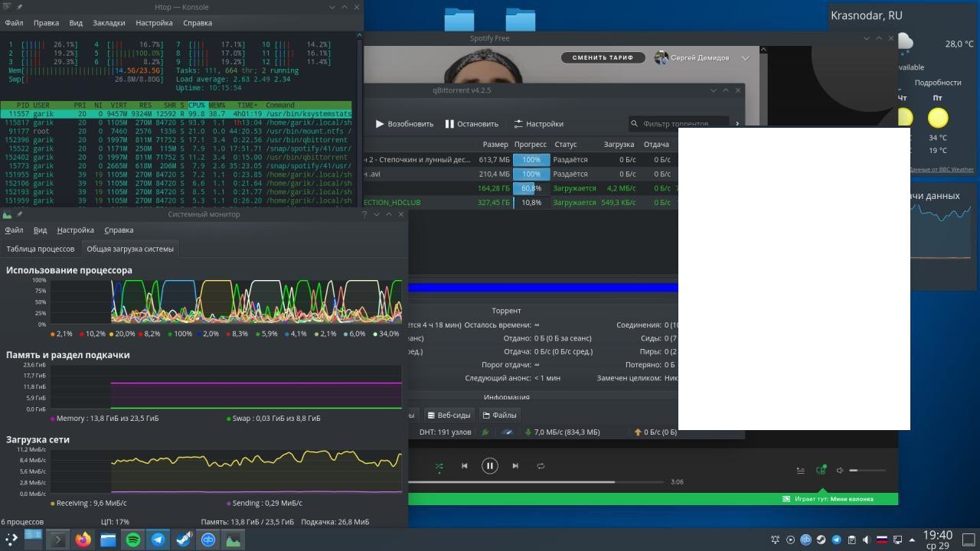Open network connections tray icon

tap(897, 540)
